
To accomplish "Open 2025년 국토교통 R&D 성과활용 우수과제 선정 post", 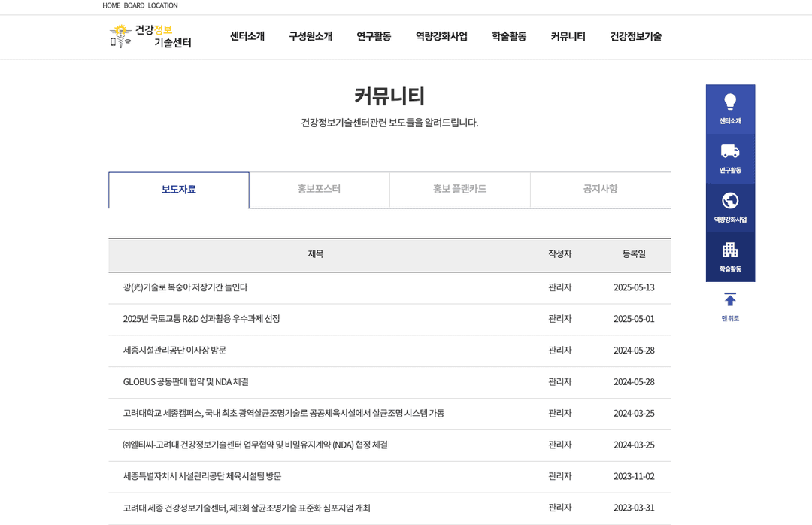I will point(201,319).
